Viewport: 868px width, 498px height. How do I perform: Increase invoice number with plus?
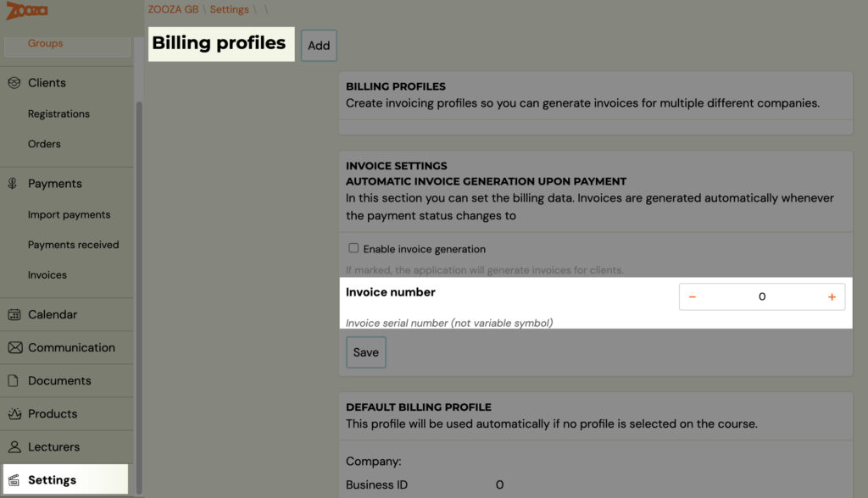(x=832, y=297)
